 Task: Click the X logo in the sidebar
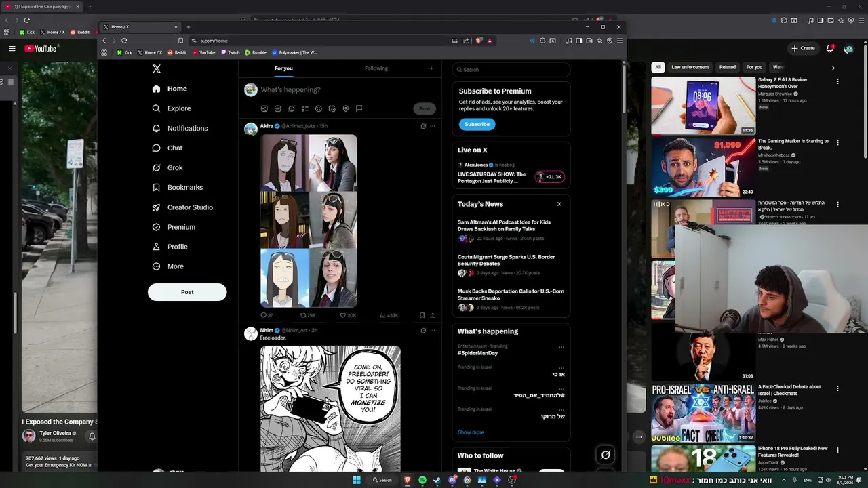tap(157, 69)
